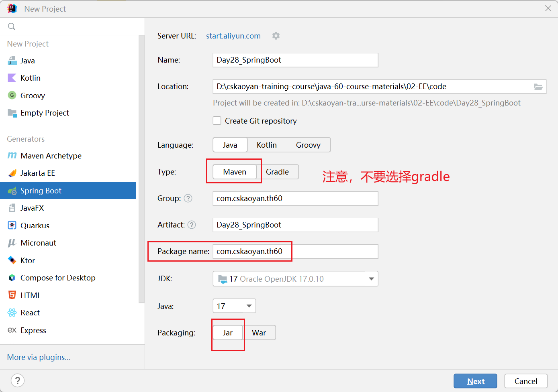Click the Micronaut icon
This screenshot has height=392, width=558.
[x=12, y=243]
